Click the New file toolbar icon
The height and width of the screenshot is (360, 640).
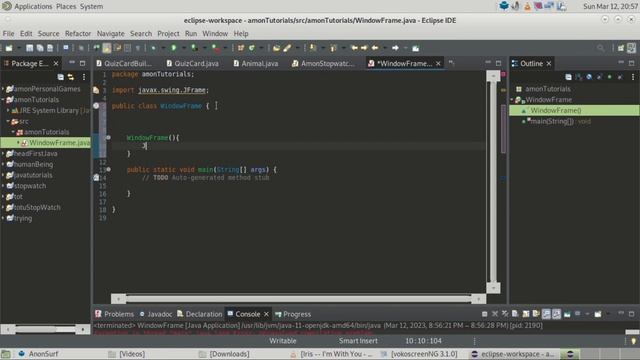pyautogui.click(x=9, y=48)
